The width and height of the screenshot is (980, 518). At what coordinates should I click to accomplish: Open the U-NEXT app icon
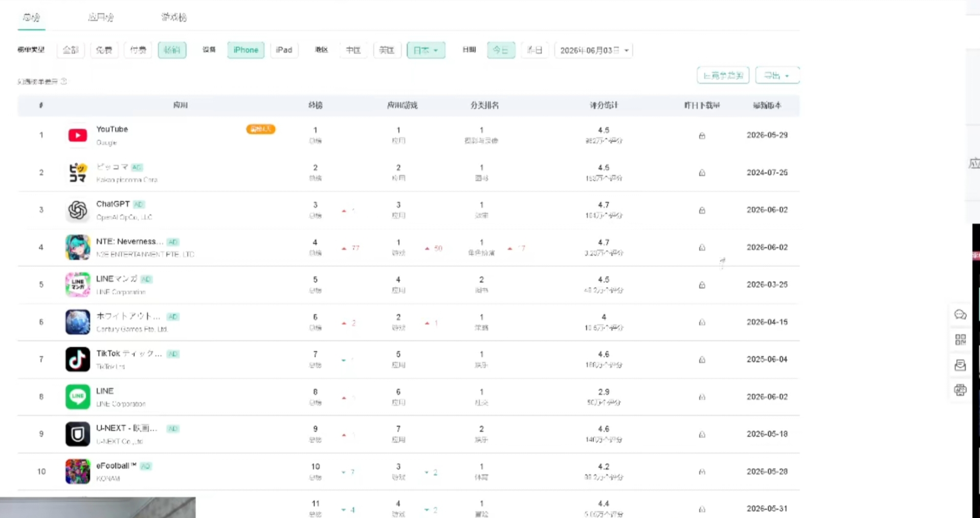click(78, 434)
